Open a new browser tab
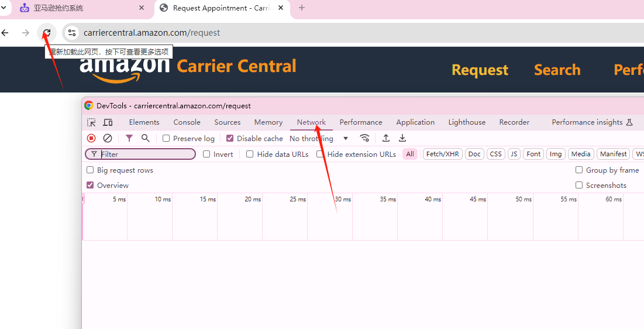Screen dimensions: 644x329 point(301,8)
